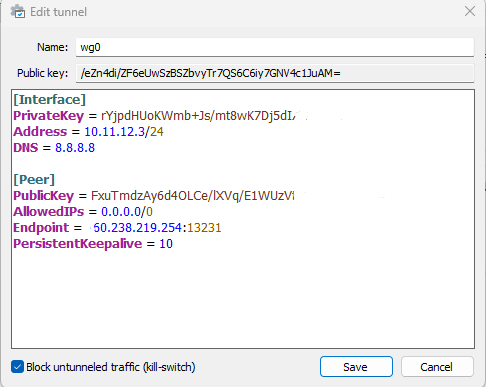
Task: Click the DNS value 8.8.8.8
Action: click(x=75, y=147)
